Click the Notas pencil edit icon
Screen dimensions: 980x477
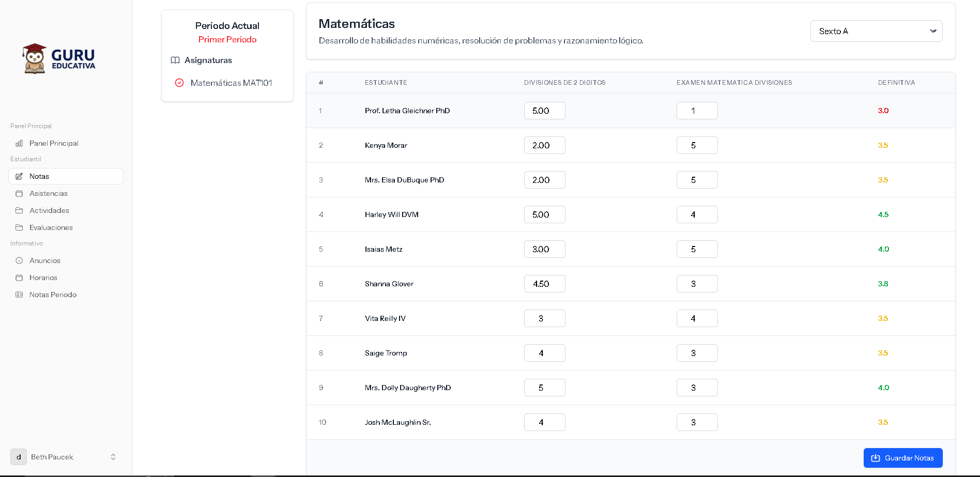(x=19, y=176)
